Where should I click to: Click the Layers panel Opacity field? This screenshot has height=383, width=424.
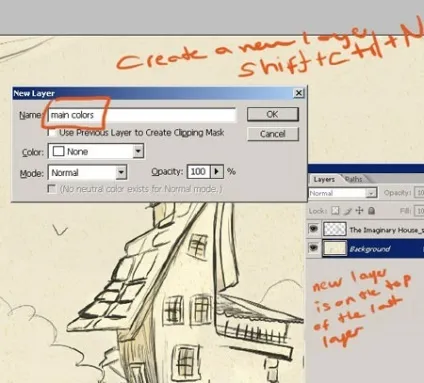(x=419, y=193)
